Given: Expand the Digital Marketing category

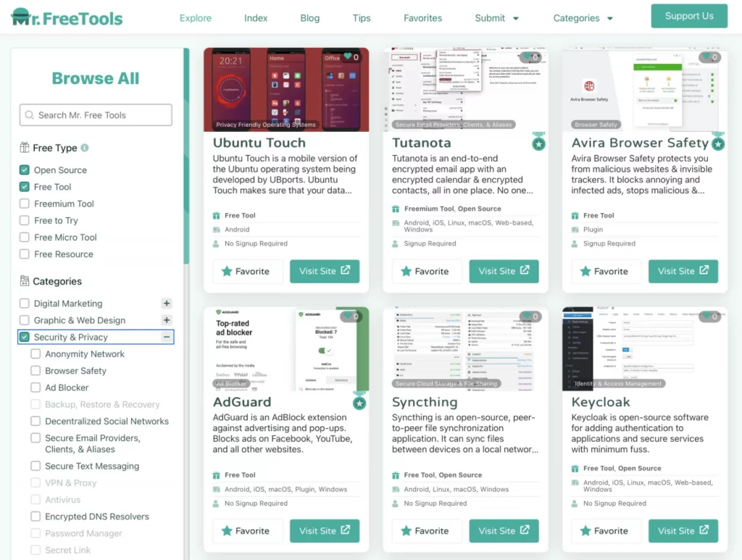Looking at the screenshot, I should click(x=167, y=303).
